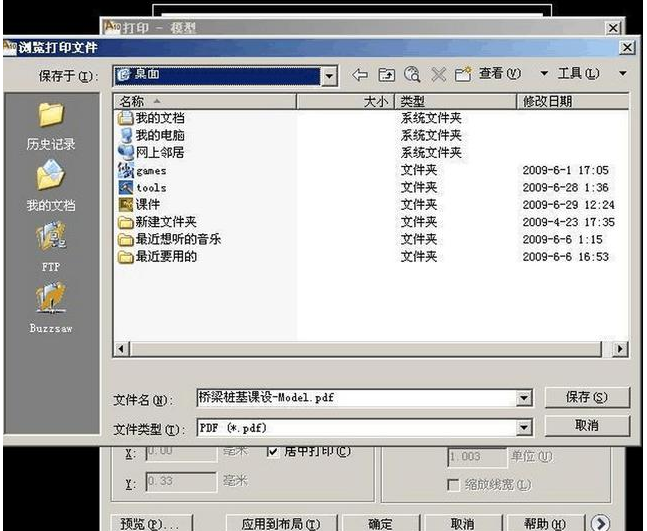647x531 pixels.
Task: Open 历史记录 in the left sidebar
Action: [51, 126]
